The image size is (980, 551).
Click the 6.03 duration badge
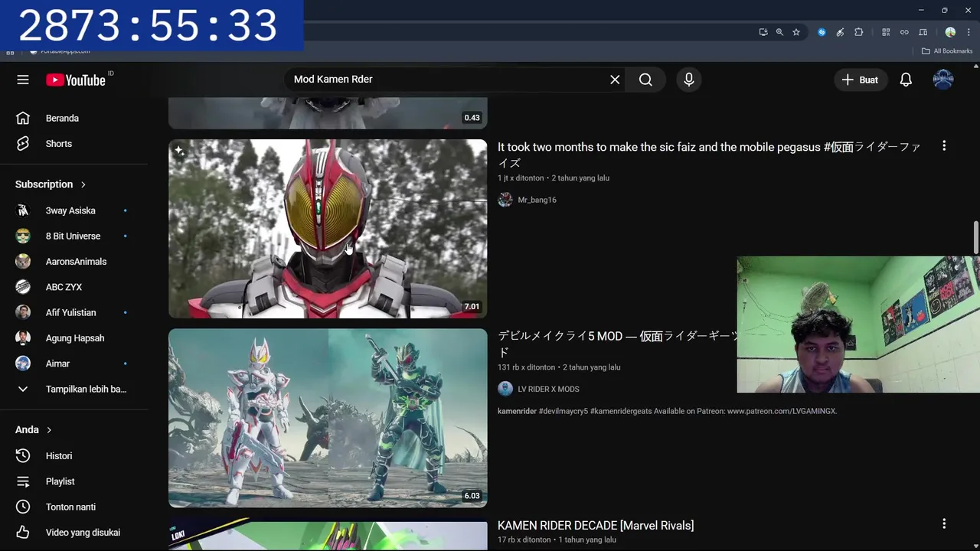[472, 496]
